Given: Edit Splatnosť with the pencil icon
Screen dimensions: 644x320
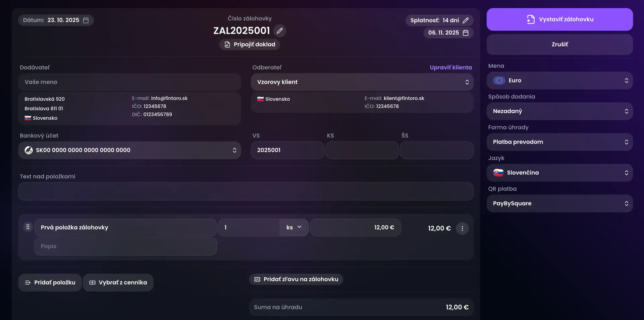Looking at the screenshot, I should coord(466,20).
